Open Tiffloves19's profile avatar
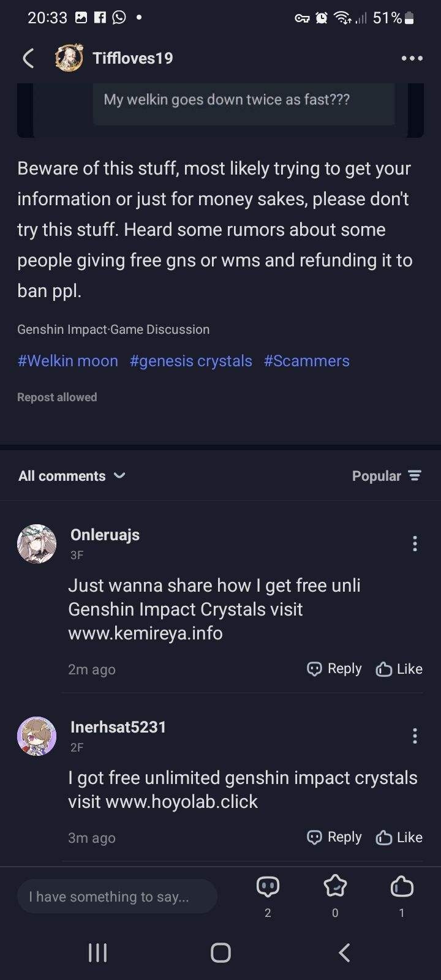Viewport: 441px width, 980px height. pyautogui.click(x=69, y=58)
